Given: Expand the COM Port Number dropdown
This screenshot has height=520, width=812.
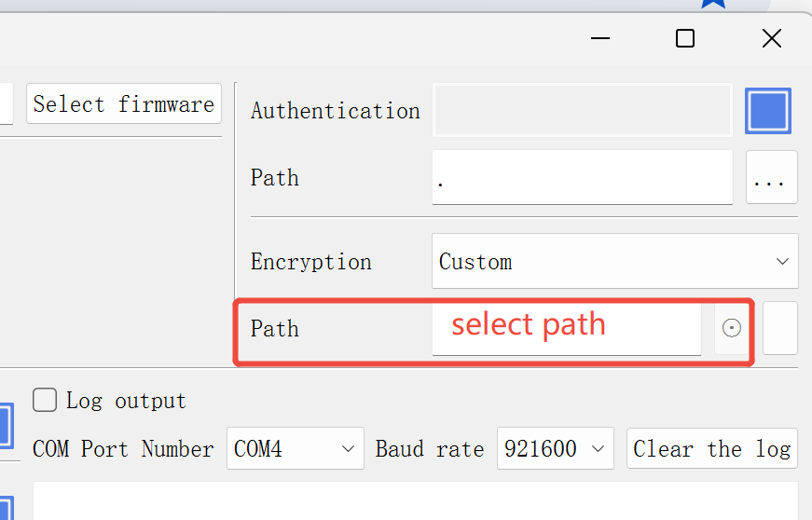Looking at the screenshot, I should click(295, 449).
